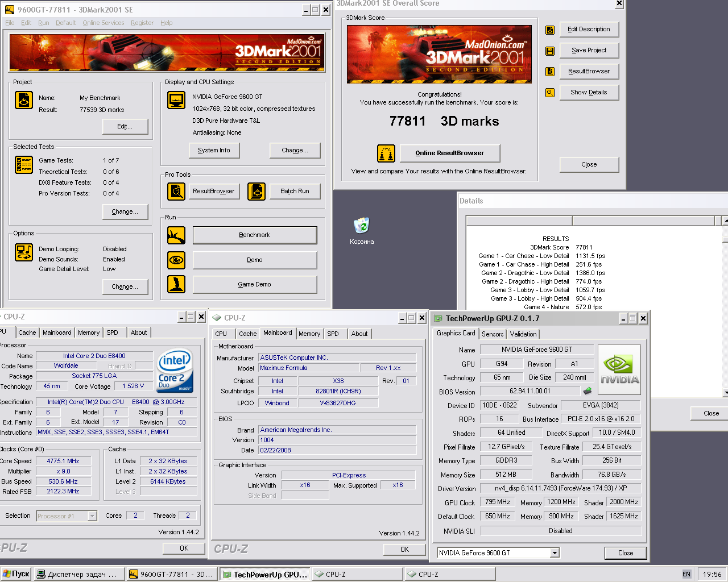Click the Details window vertical scrollbar

(x=725, y=307)
